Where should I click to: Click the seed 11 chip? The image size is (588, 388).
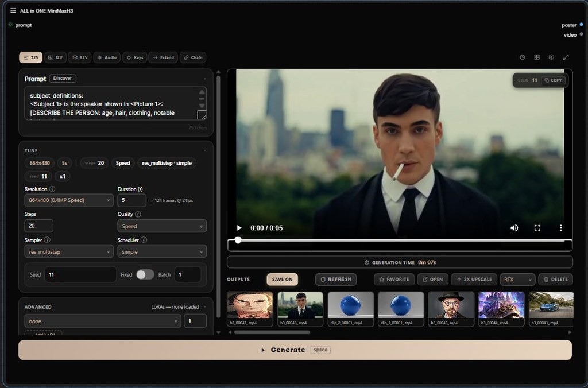(x=38, y=176)
